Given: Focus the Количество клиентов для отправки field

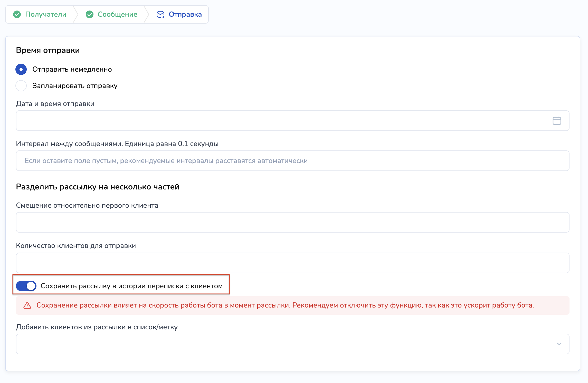Looking at the screenshot, I should (x=293, y=263).
